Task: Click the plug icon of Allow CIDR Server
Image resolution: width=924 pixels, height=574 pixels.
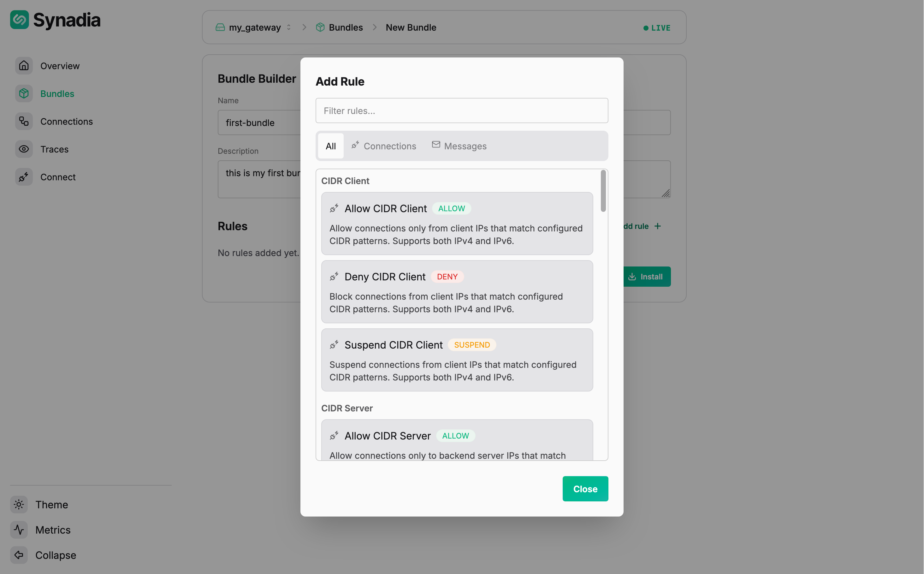Action: pos(334,435)
